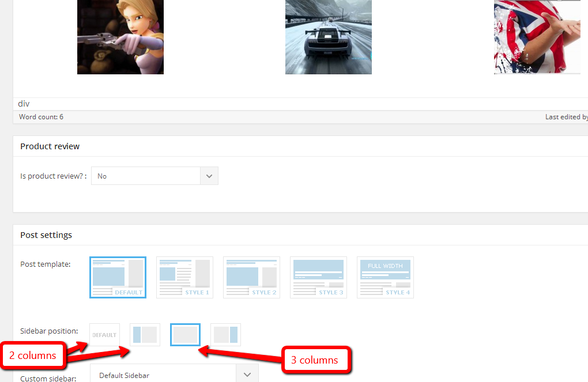Click the Word count status text
Image resolution: width=588 pixels, height=382 pixels.
(42, 117)
